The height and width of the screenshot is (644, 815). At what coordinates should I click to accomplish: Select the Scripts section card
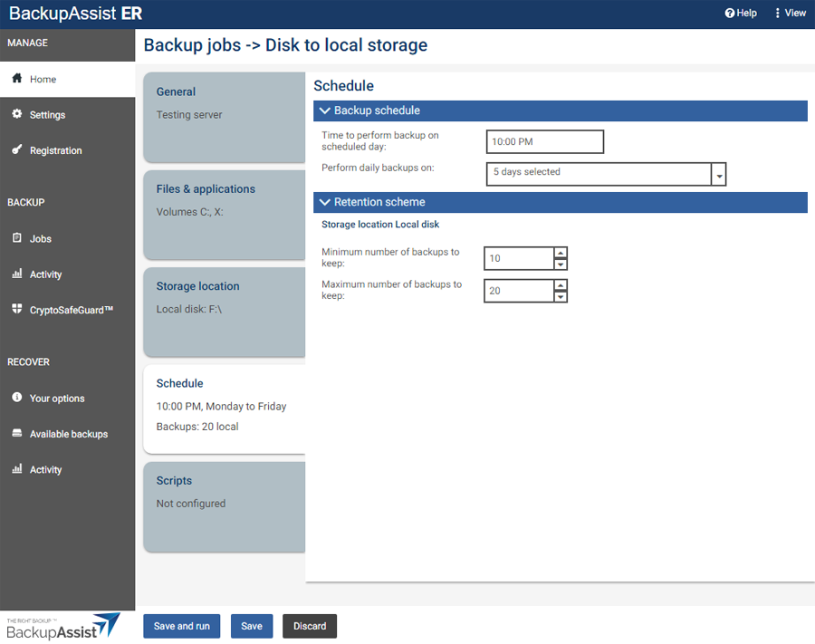[x=225, y=506]
